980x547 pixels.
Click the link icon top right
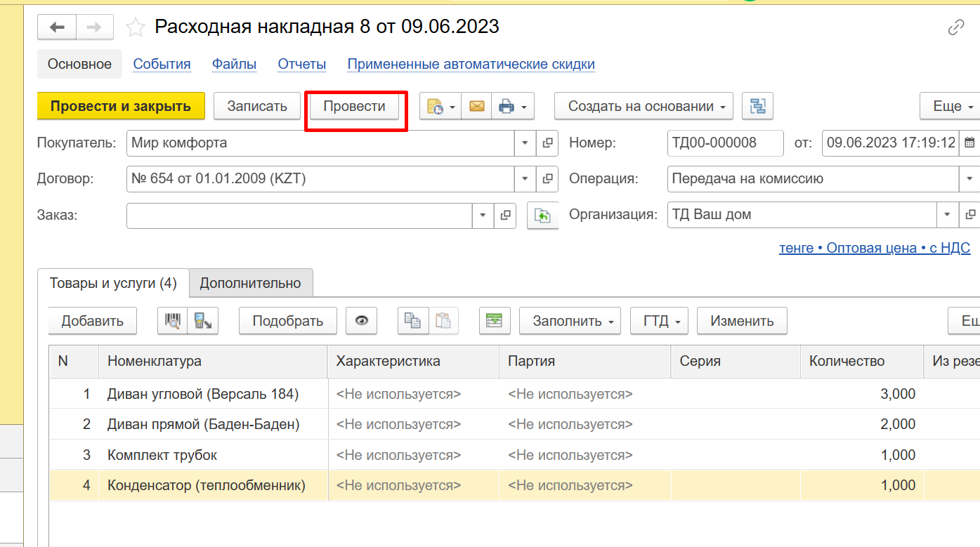click(955, 28)
